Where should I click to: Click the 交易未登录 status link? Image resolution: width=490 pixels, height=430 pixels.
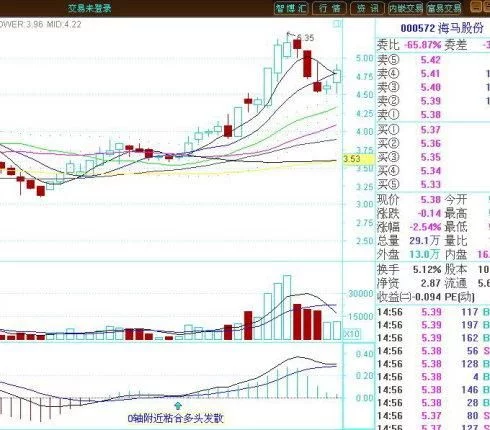(89, 8)
